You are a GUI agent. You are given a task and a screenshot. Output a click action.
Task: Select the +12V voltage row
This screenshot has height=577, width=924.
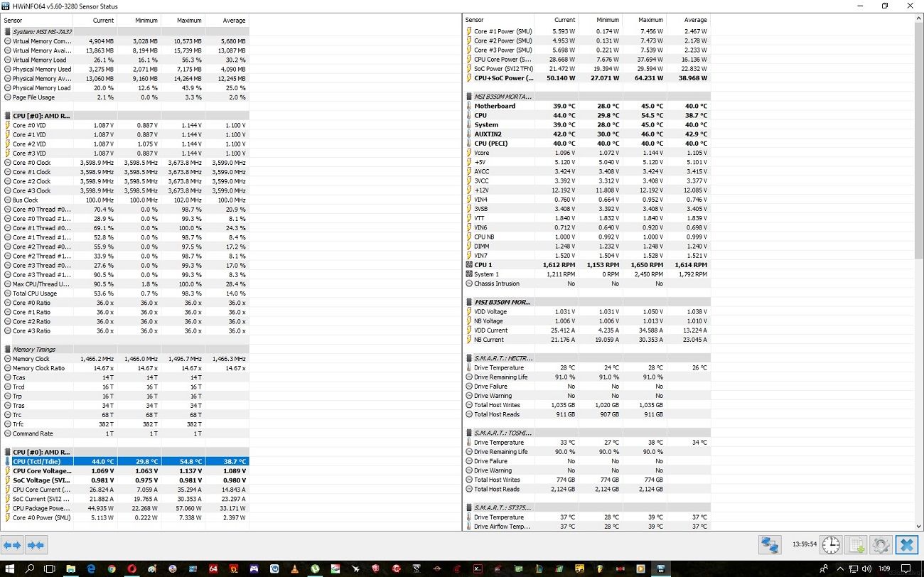tap(587, 190)
